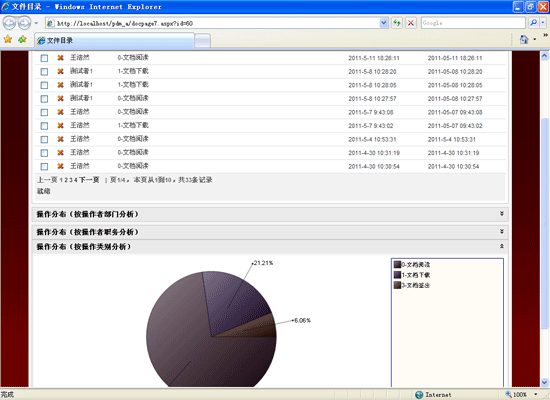Refresh the current page

click(x=397, y=23)
